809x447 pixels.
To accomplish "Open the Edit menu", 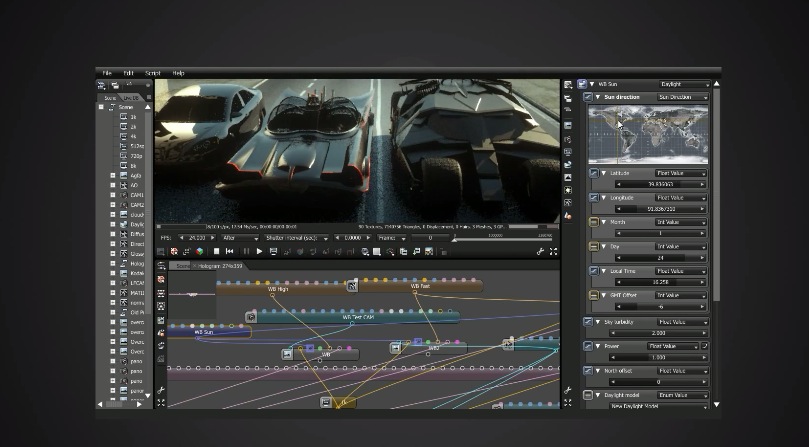I will coord(128,73).
